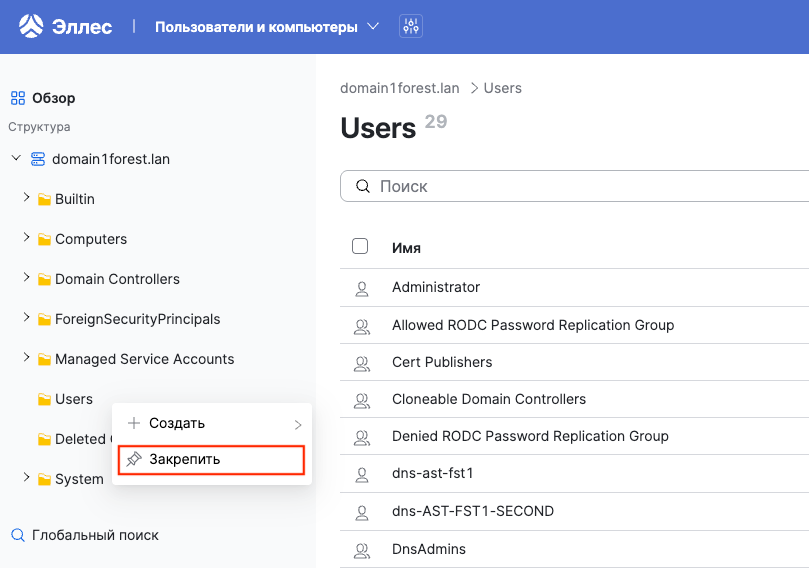Screen dimensions: 809x568
Task: Click the domain1forest.lan server icon
Action: (x=38, y=159)
